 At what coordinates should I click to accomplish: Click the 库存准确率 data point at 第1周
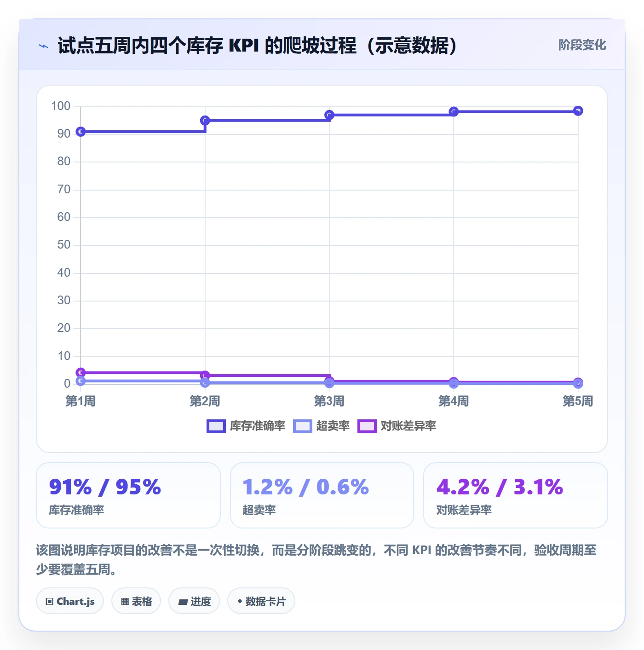click(x=80, y=132)
